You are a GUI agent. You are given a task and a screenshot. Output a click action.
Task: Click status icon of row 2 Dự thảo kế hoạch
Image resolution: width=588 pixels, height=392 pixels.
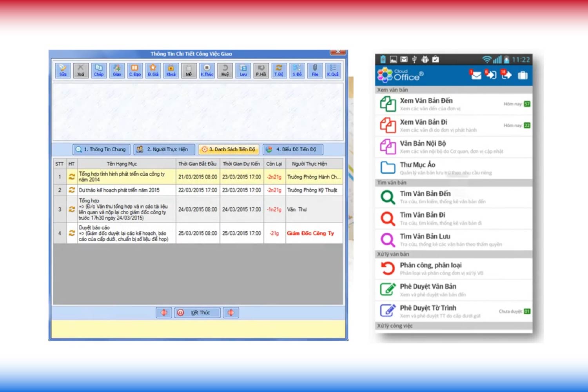point(72,190)
